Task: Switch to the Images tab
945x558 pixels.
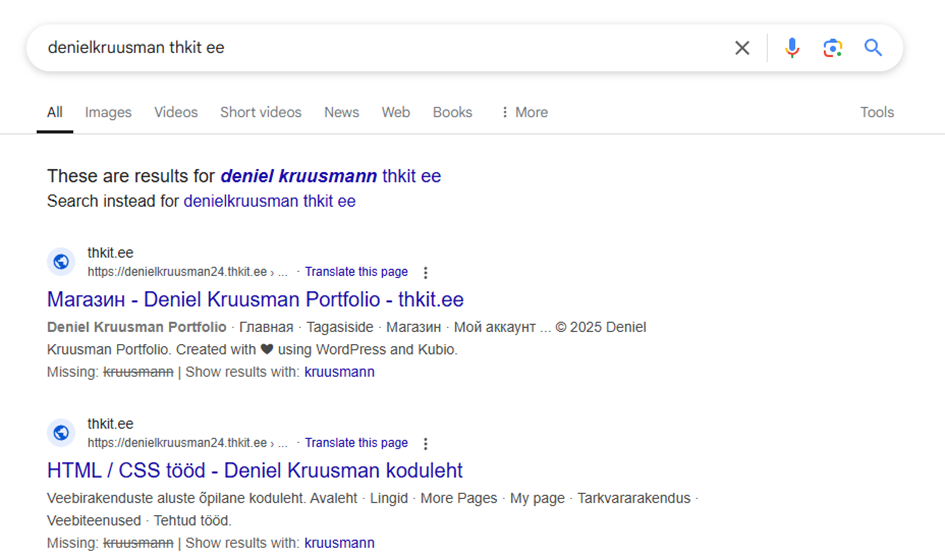Action: [108, 113]
